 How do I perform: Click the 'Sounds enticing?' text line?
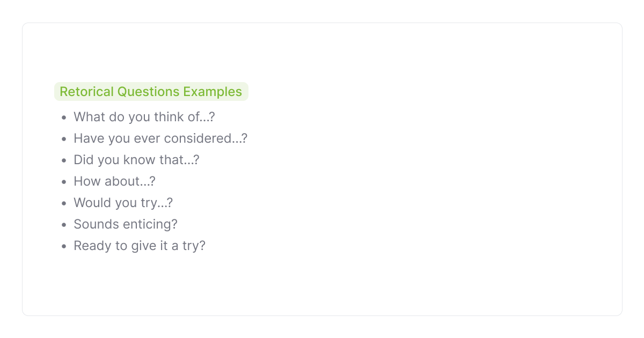125,224
